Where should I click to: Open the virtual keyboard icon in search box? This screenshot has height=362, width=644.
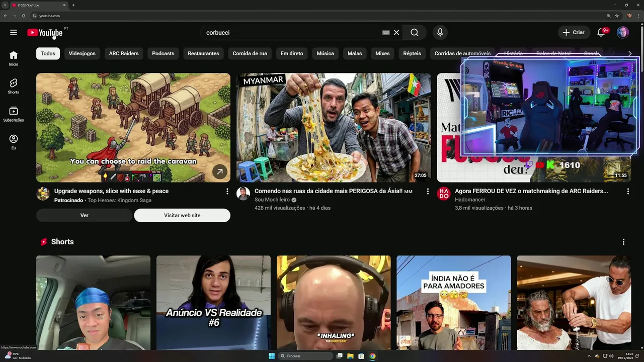(x=386, y=32)
